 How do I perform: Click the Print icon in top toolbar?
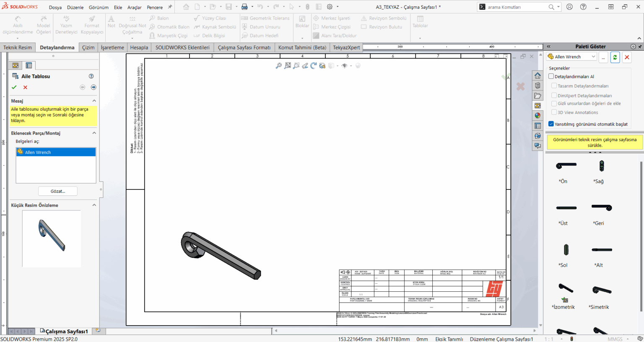244,7
